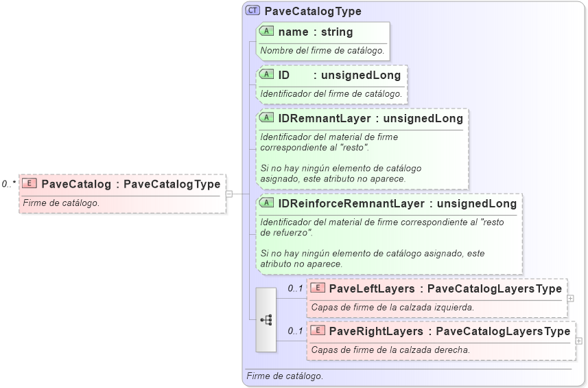This screenshot has width=588, height=388.
Task: Expand the PaveLeftLayers element
Action: (x=570, y=298)
